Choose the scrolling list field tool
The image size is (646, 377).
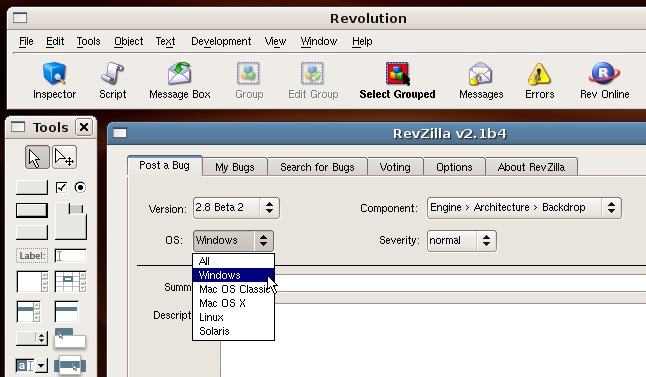tap(28, 311)
